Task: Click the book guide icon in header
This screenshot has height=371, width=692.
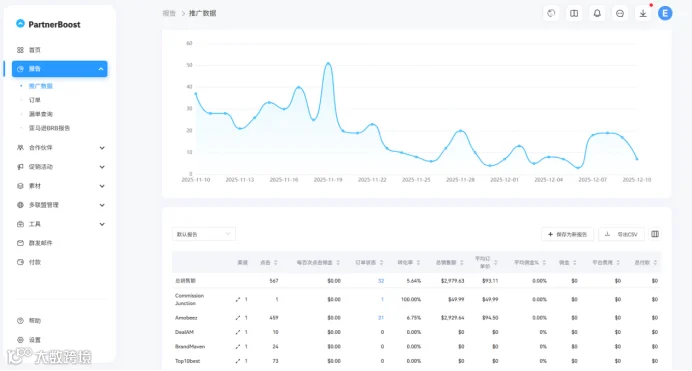Action: point(574,13)
